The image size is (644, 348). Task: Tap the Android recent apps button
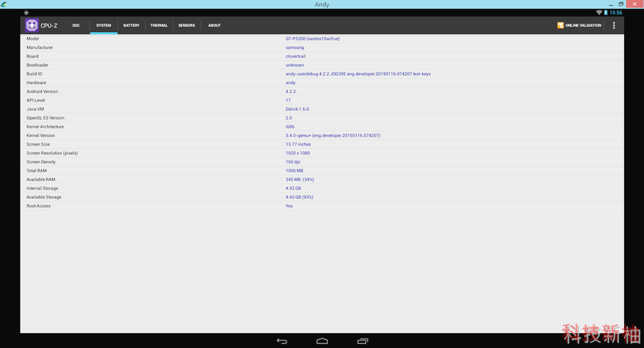pos(363,341)
